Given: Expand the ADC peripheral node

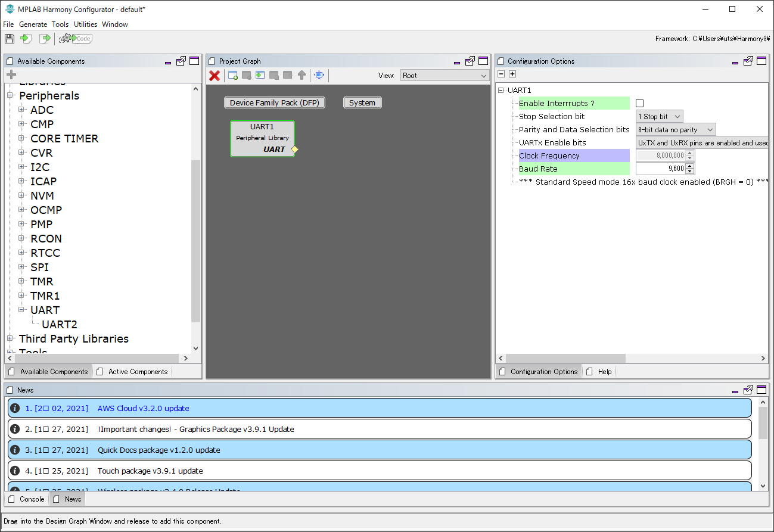Looking at the screenshot, I should (21, 110).
